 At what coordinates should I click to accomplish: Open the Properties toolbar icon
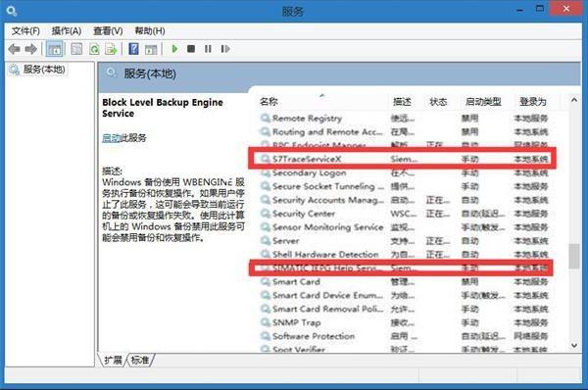pos(76,49)
